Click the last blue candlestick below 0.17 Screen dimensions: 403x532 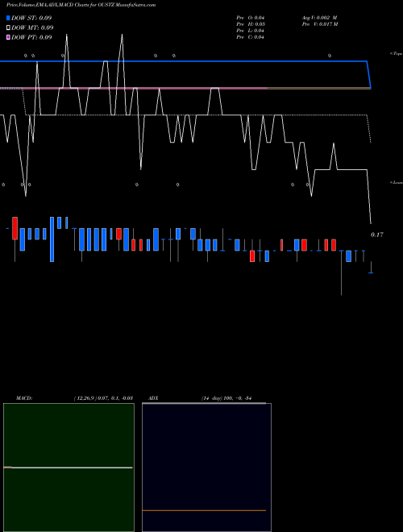pos(371,268)
